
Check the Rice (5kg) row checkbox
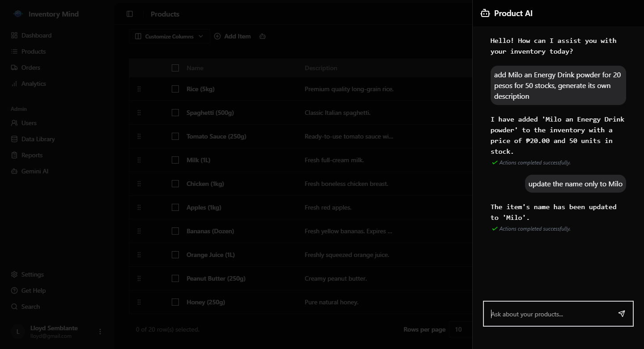point(175,89)
